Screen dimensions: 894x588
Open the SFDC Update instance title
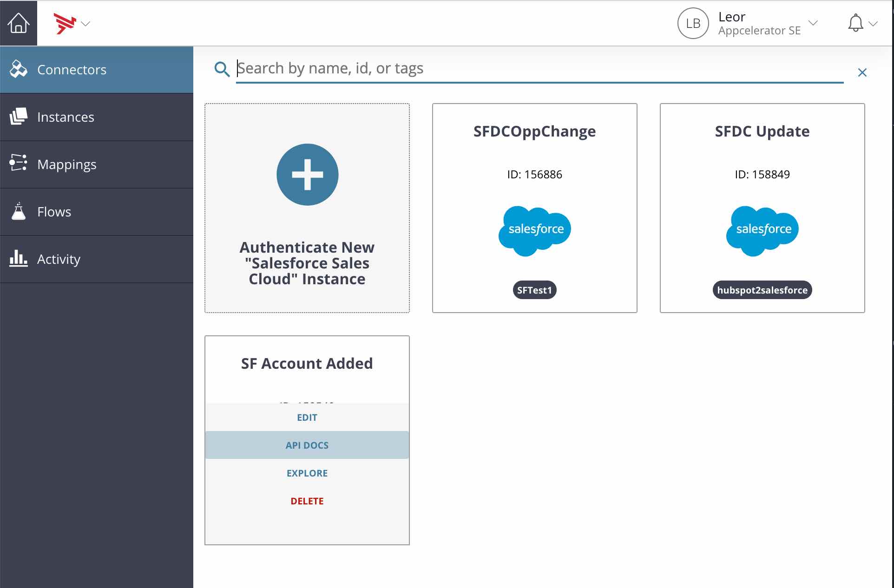pyautogui.click(x=762, y=131)
